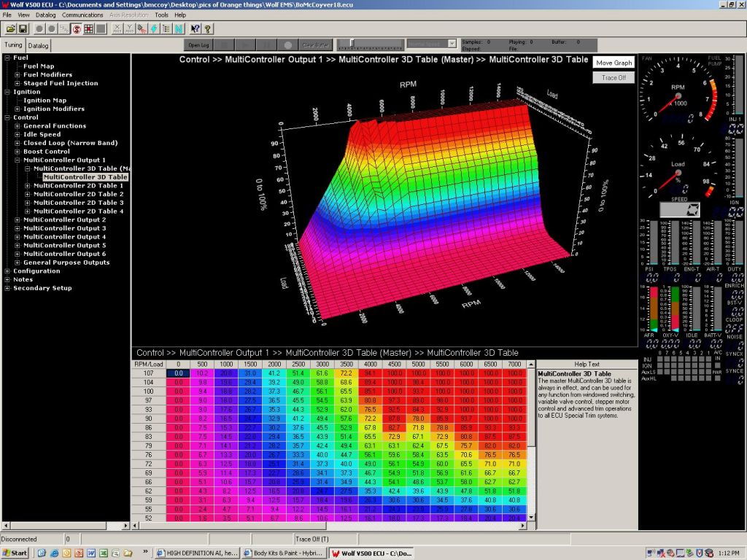747x560 pixels.
Task: Click the yellow question mark help icon
Action: [x=208, y=28]
